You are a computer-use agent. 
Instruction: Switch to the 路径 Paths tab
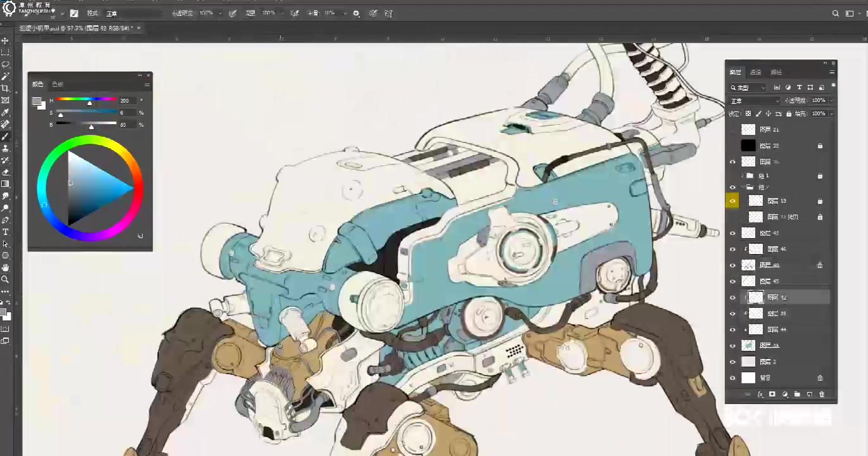(x=776, y=72)
